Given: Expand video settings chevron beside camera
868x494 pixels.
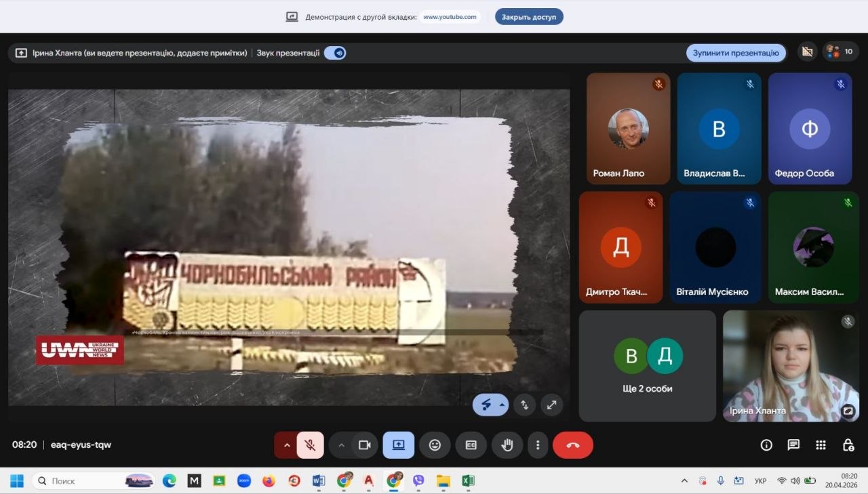Looking at the screenshot, I should tap(341, 445).
